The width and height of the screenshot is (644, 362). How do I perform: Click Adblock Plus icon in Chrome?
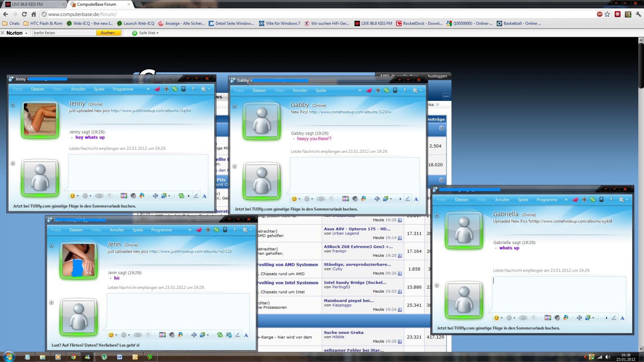(600, 14)
